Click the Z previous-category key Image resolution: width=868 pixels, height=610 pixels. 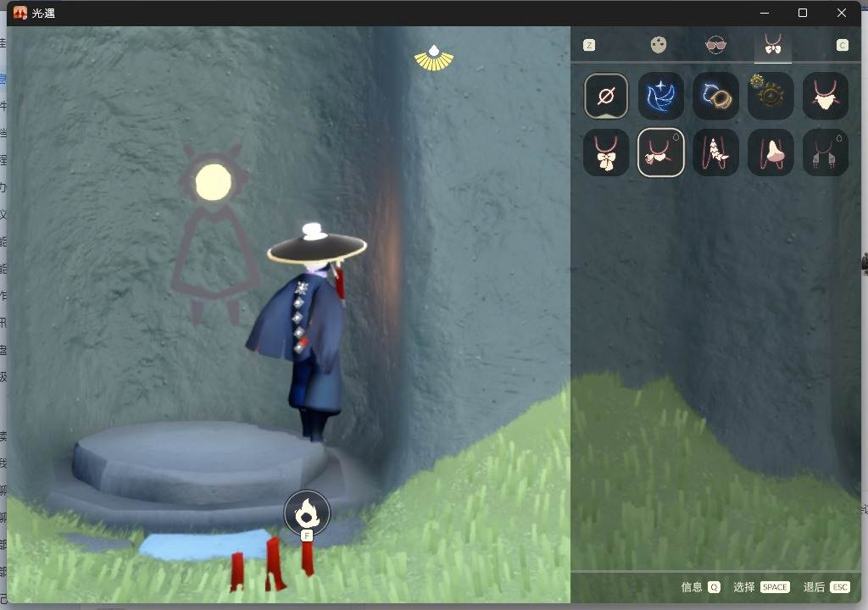[x=589, y=46]
